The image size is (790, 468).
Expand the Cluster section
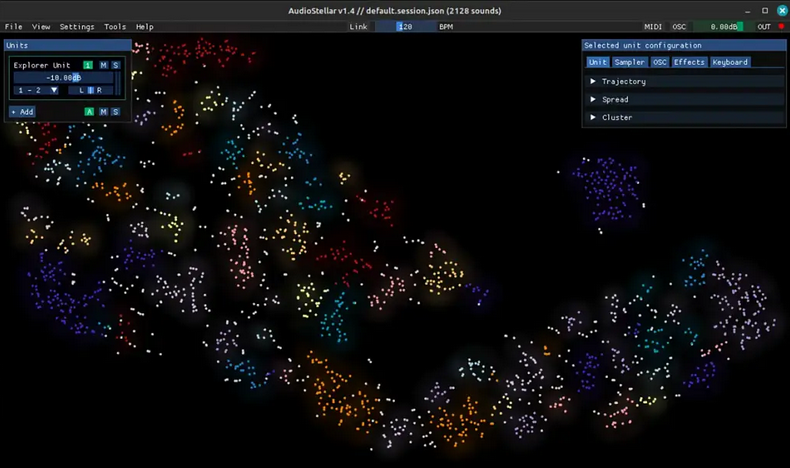(x=684, y=117)
